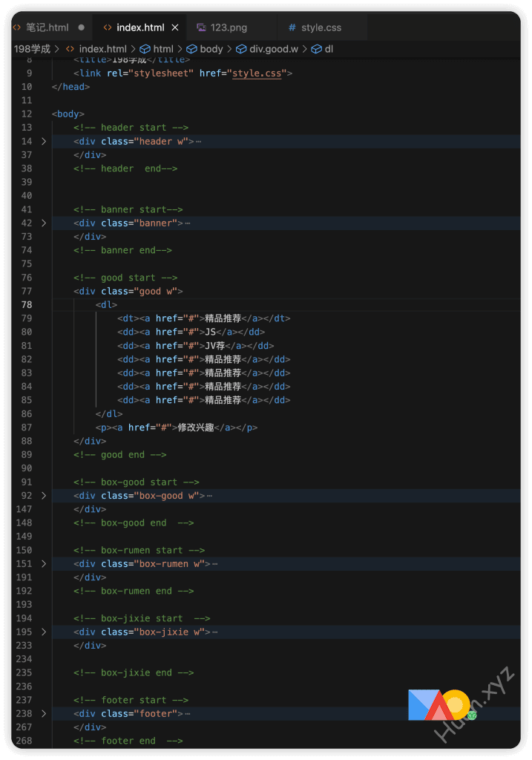Close the index.html tab

[x=175, y=27]
